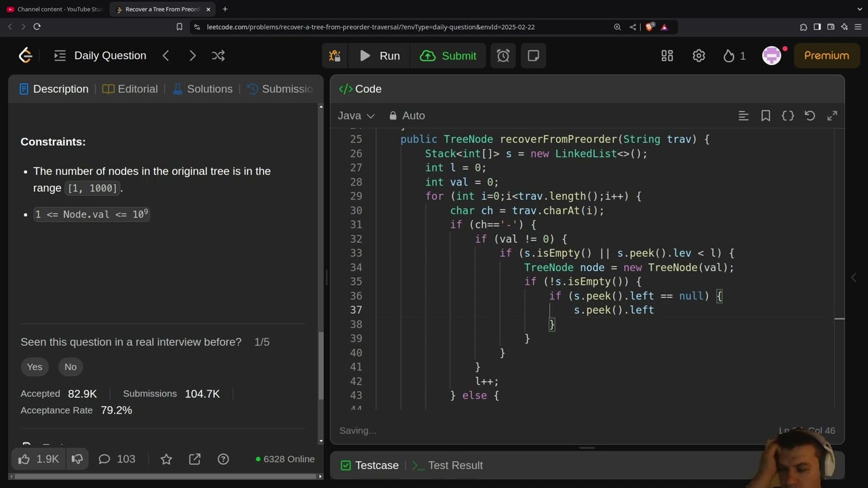Viewport: 868px width, 488px height.
Task: Toggle the Auto lock setting
Action: (408, 116)
